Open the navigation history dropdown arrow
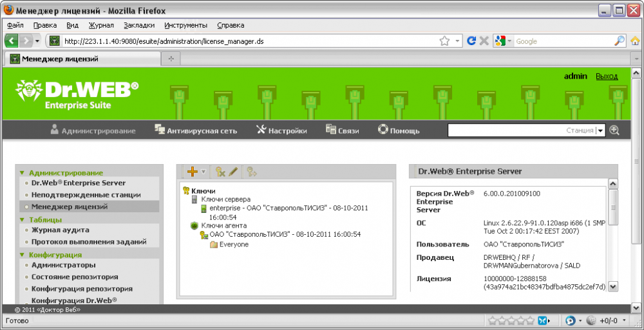 pos(37,41)
